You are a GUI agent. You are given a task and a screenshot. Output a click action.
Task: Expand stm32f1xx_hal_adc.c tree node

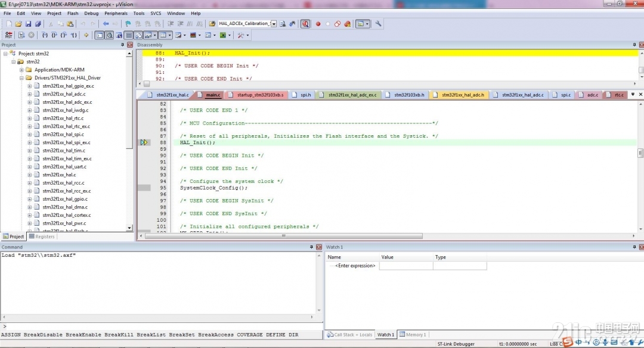click(x=30, y=94)
